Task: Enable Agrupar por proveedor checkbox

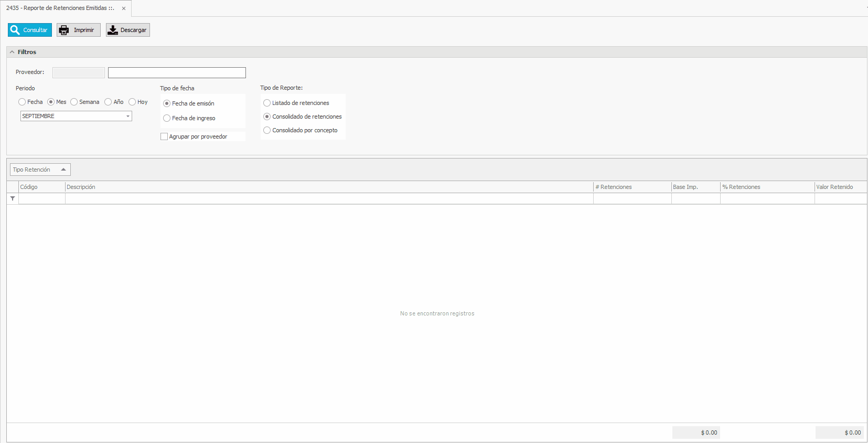Action: coord(164,136)
